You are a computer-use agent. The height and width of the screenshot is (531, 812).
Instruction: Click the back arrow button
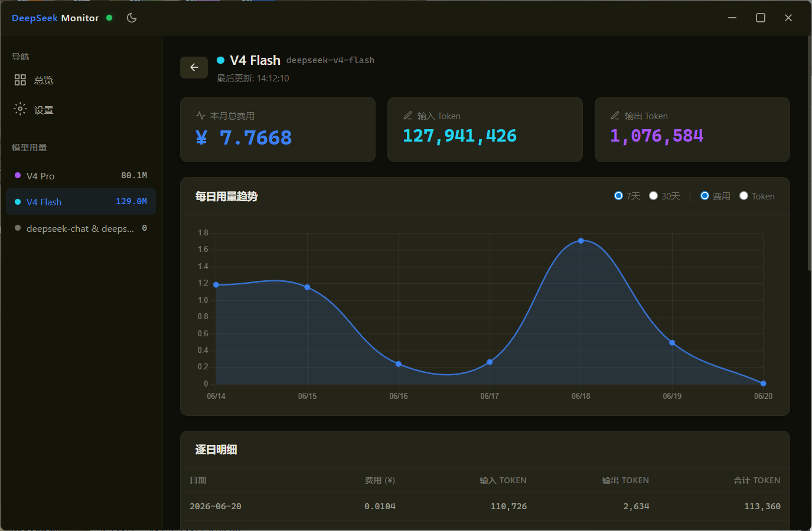194,67
